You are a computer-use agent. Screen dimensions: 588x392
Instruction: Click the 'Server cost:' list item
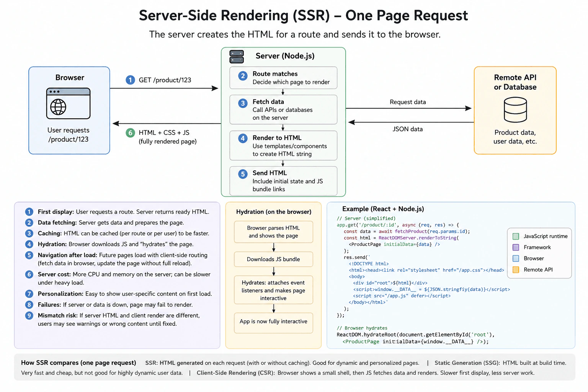[118, 278]
